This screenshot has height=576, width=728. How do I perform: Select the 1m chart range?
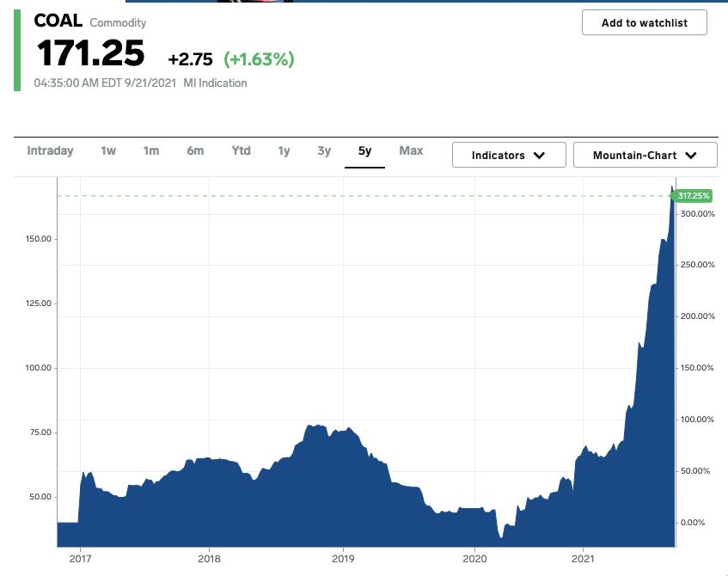pos(151,150)
